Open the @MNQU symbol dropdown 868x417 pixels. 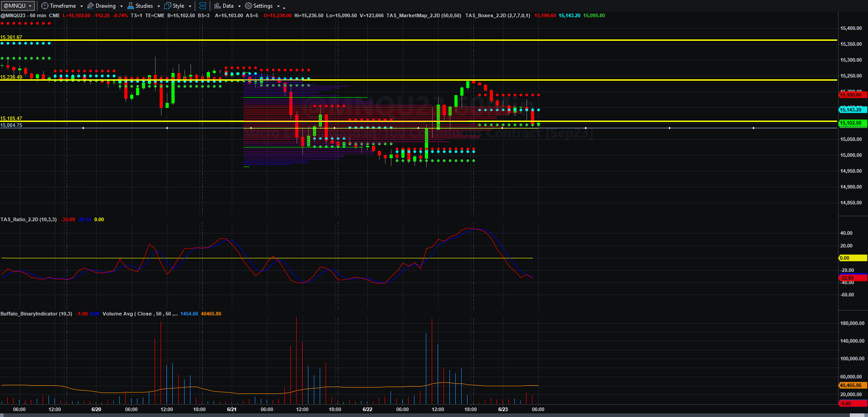18,6
